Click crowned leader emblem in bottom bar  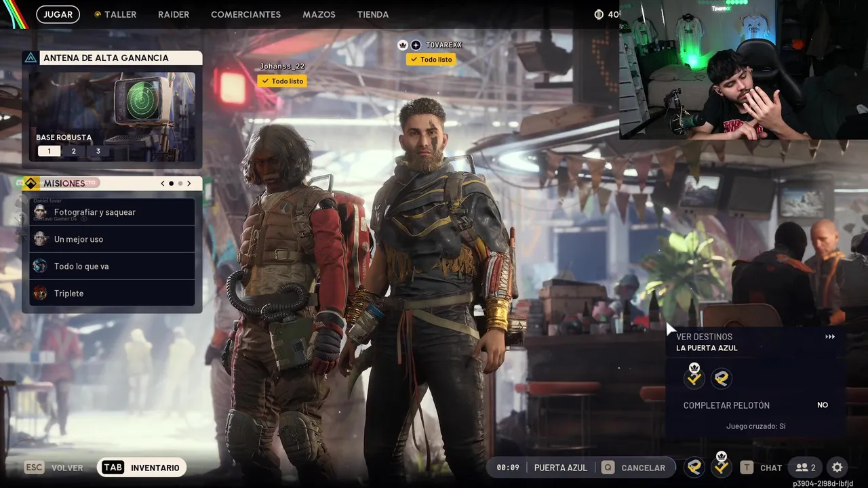pos(721,466)
